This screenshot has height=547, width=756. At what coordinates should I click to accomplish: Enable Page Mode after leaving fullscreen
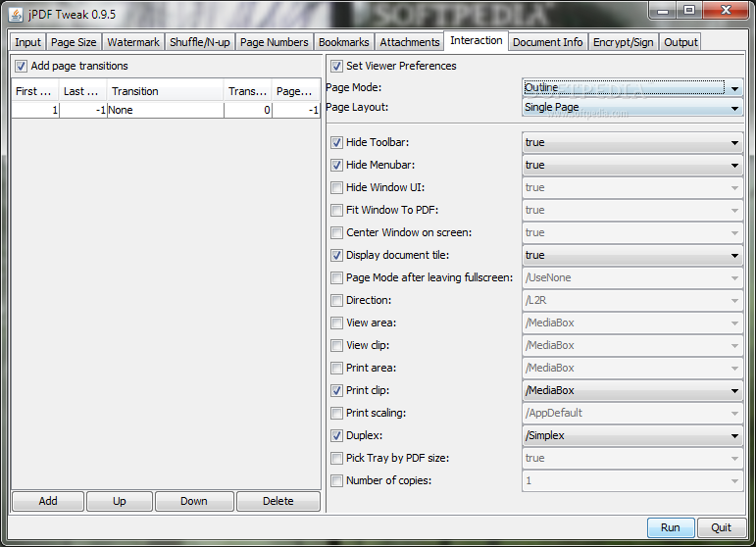(336, 278)
